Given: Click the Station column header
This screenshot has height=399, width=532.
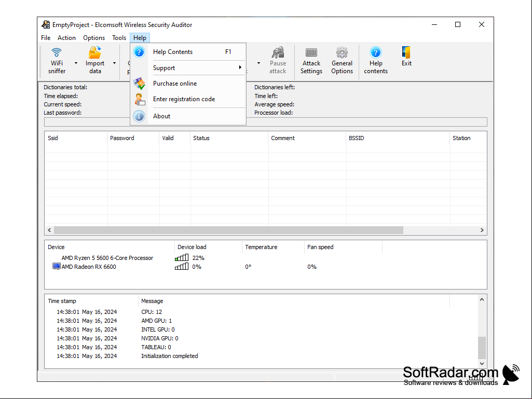Looking at the screenshot, I should coord(468,138).
